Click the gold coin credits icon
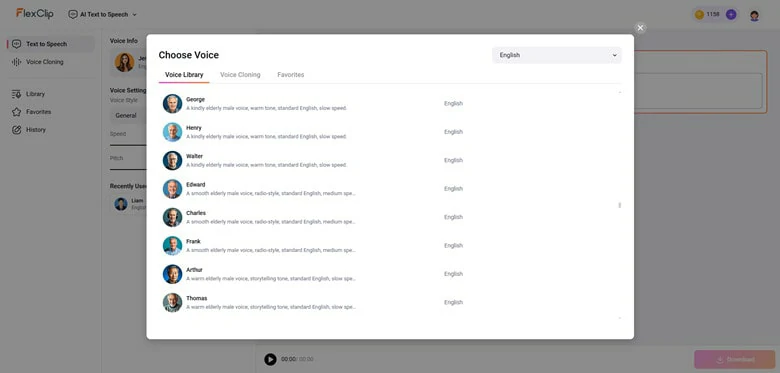Screen dimensions: 780x373 (x=699, y=14)
